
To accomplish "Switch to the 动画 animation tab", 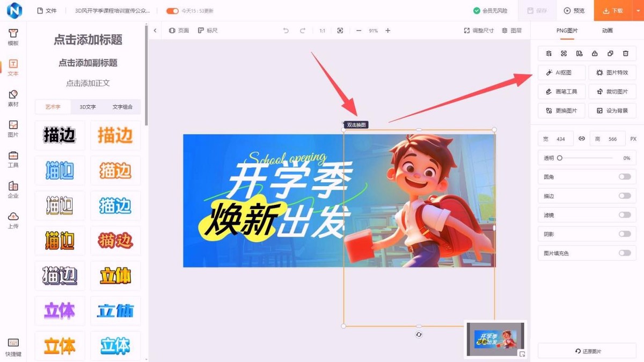I will click(606, 31).
